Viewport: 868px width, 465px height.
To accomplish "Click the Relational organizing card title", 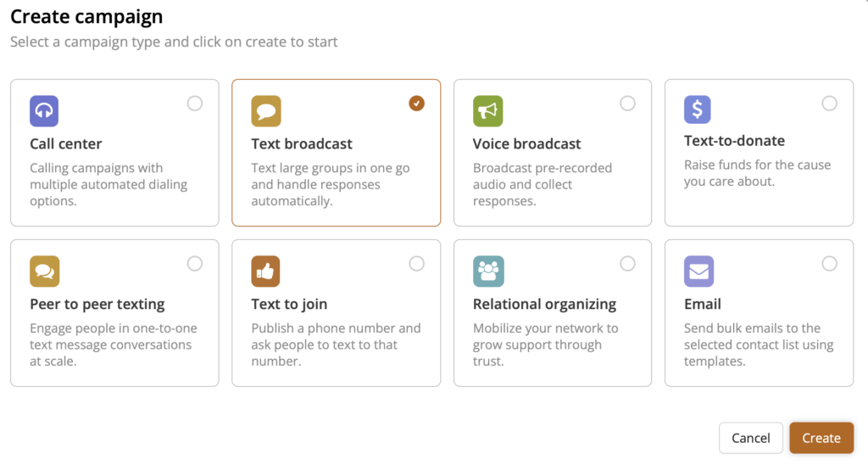I will (544, 304).
